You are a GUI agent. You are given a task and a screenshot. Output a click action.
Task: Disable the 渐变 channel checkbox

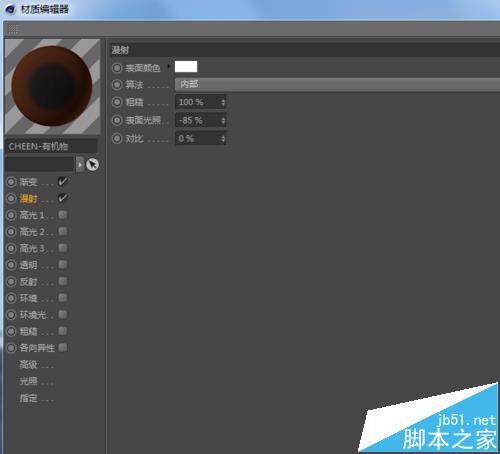63,181
